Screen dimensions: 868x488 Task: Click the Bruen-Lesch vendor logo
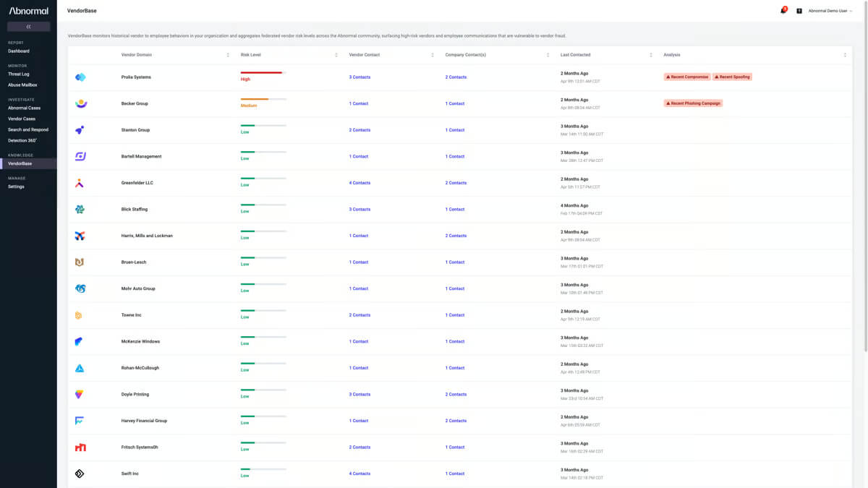[80, 262]
